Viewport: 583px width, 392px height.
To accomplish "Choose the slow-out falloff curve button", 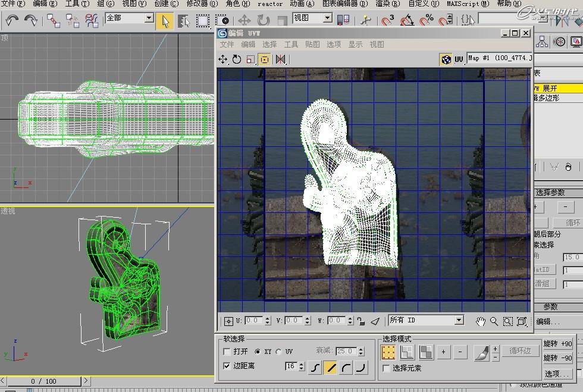I will [x=346, y=368].
